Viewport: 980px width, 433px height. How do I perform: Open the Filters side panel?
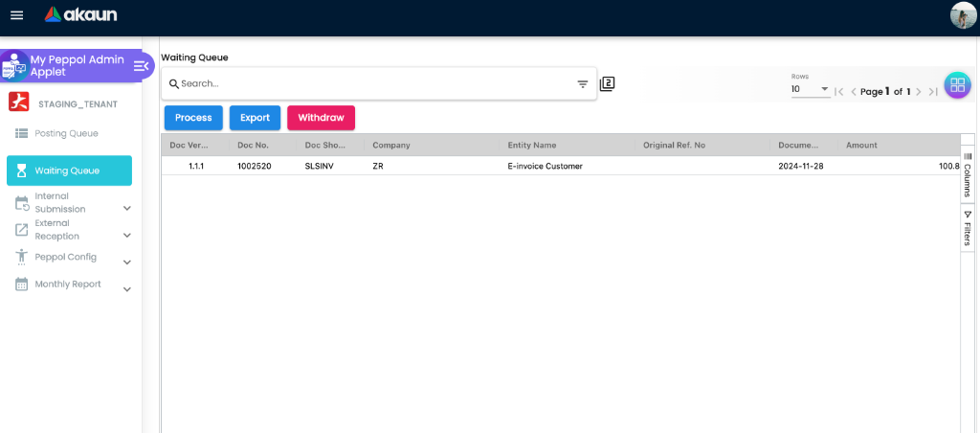coord(967,228)
